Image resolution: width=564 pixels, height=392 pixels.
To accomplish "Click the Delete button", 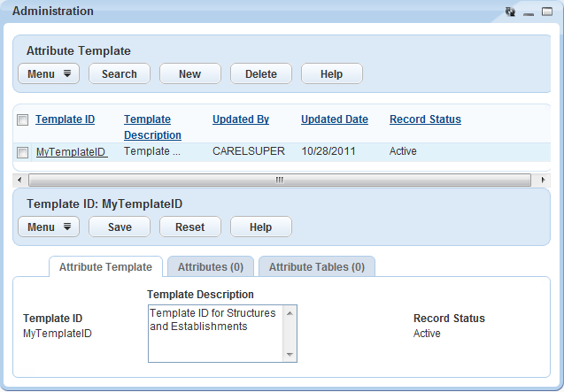I will [x=261, y=74].
